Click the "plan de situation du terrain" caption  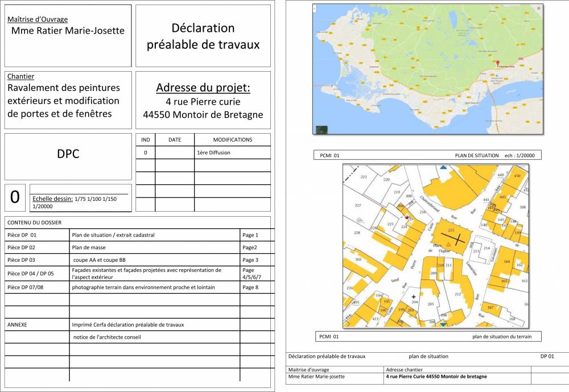(502, 336)
